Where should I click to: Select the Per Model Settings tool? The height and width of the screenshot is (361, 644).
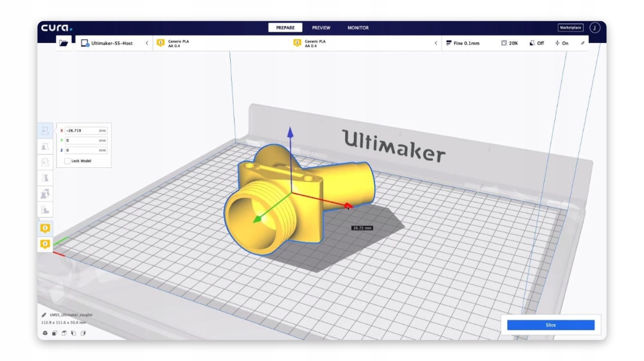(45, 194)
